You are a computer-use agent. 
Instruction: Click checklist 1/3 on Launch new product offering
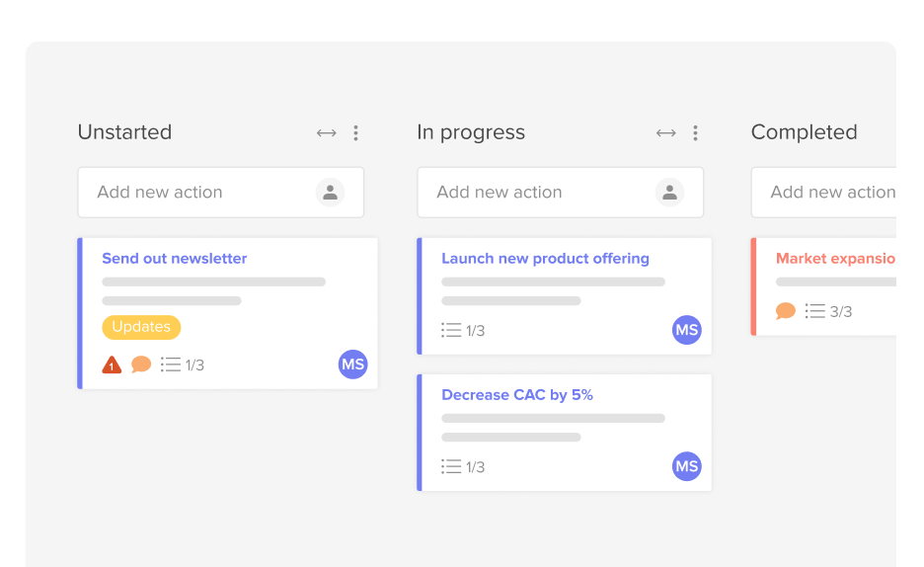click(463, 330)
